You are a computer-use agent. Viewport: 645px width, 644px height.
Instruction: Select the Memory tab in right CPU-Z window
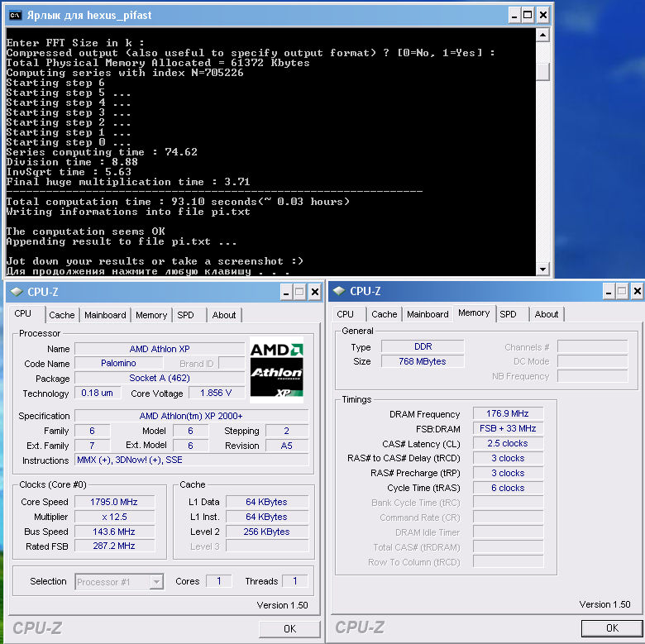pyautogui.click(x=474, y=313)
